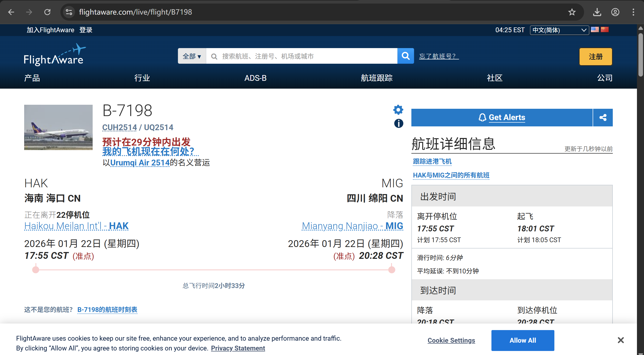Open Cookie Settings link
644x355 pixels.
pyautogui.click(x=451, y=340)
